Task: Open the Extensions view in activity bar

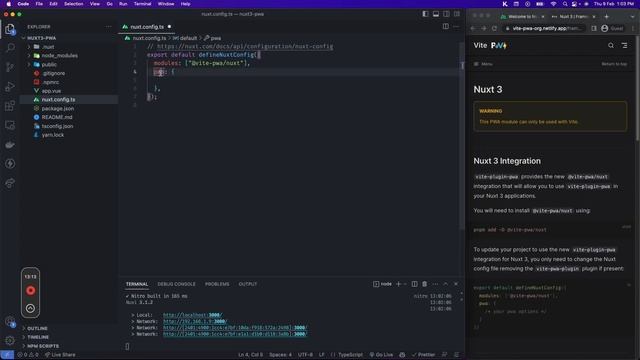Action: (10, 106)
